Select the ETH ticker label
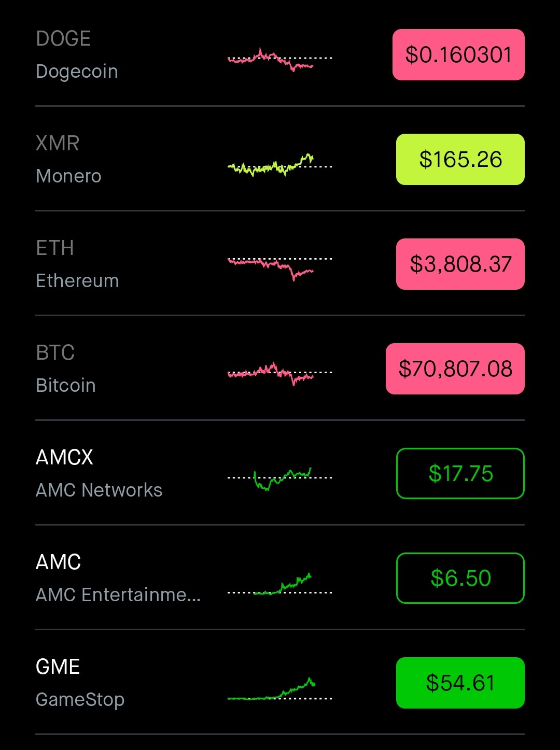Image resolution: width=560 pixels, height=750 pixels. [x=55, y=248]
